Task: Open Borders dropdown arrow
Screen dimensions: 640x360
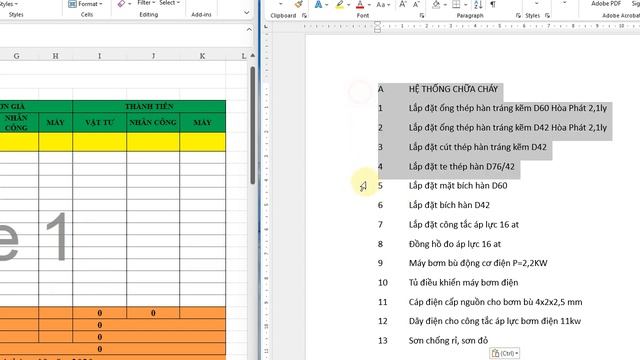Action: 465,5
